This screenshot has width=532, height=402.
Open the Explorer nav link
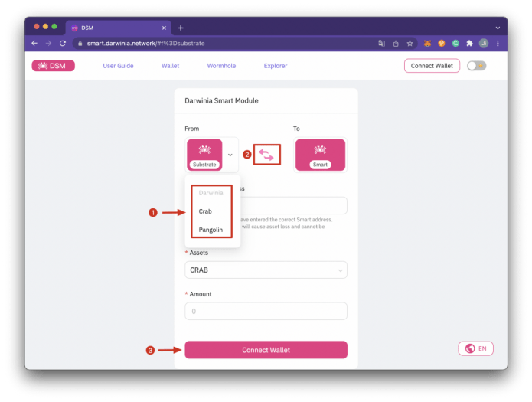tap(276, 66)
